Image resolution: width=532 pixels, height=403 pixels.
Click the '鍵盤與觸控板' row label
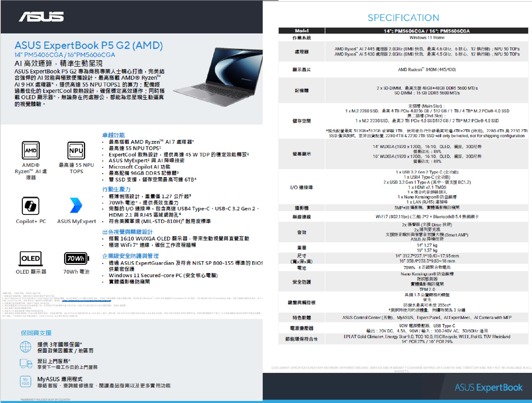click(x=302, y=303)
